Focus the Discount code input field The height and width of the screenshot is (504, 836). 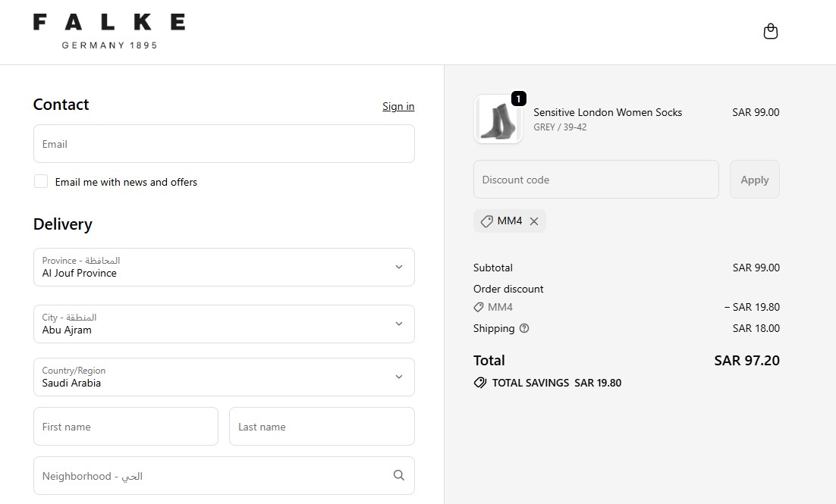(596, 180)
